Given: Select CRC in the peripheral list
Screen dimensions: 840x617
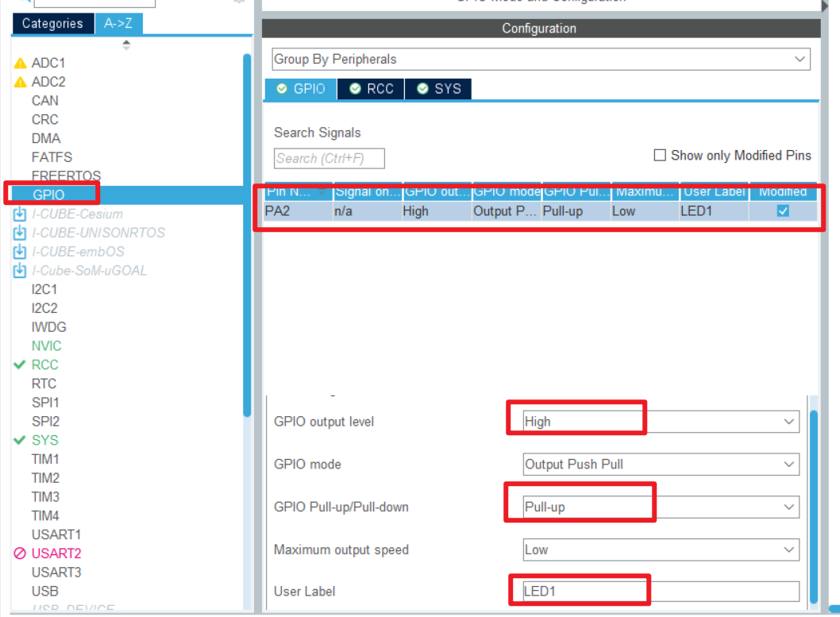Looking at the screenshot, I should click(x=45, y=119).
